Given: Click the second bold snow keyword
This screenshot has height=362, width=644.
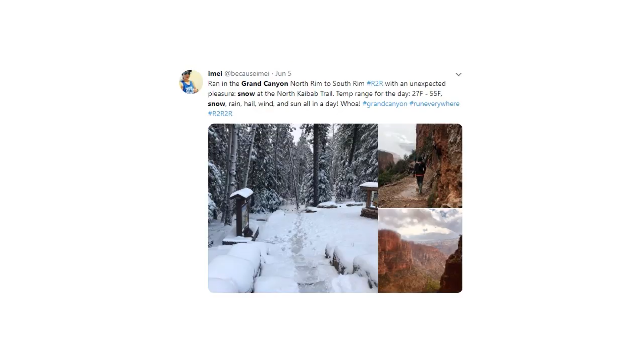Looking at the screenshot, I should [x=216, y=104].
